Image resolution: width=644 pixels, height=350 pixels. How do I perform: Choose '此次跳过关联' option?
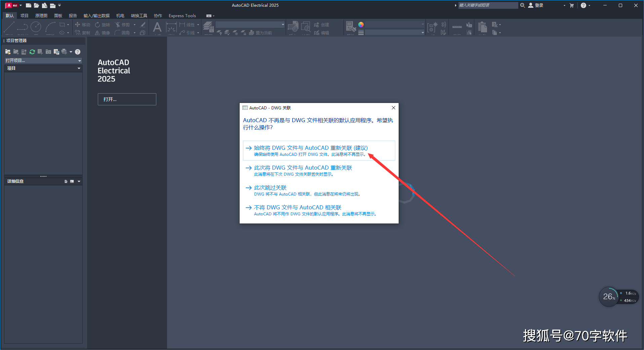(x=319, y=190)
